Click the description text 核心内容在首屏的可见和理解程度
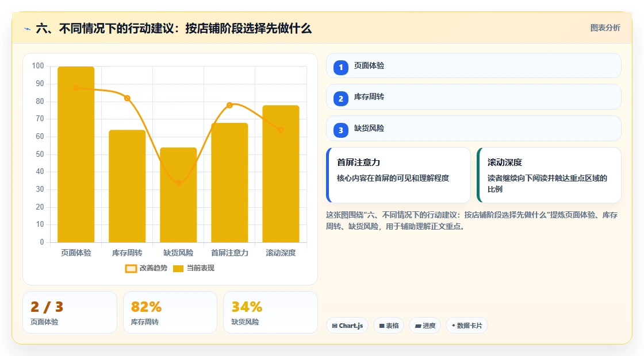644x356 pixels. click(x=393, y=179)
